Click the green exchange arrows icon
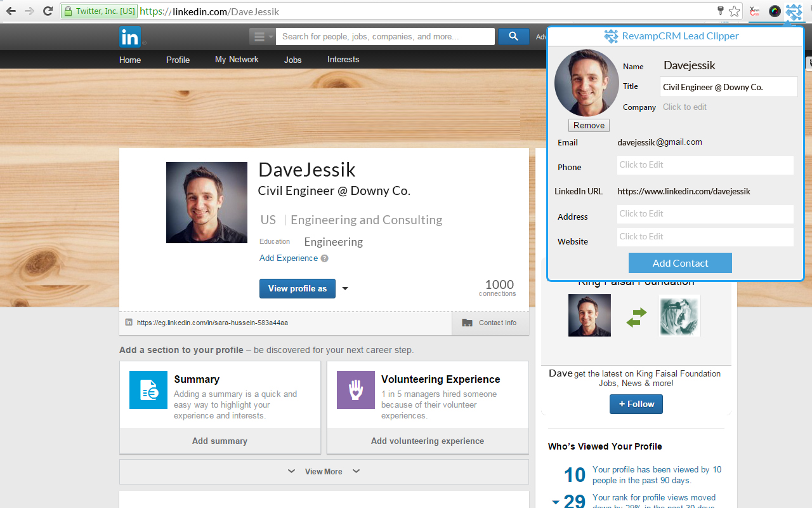This screenshot has width=812, height=508. coord(636,317)
